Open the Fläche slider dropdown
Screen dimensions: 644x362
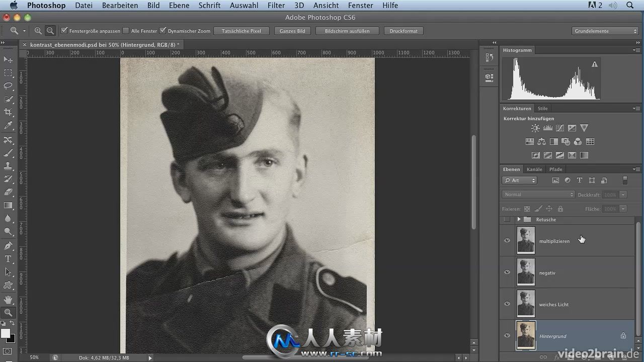(623, 209)
